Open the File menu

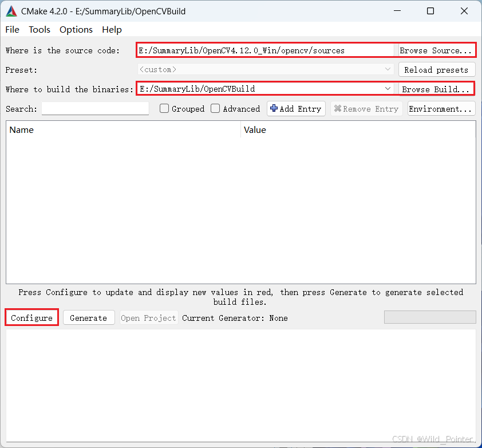12,30
